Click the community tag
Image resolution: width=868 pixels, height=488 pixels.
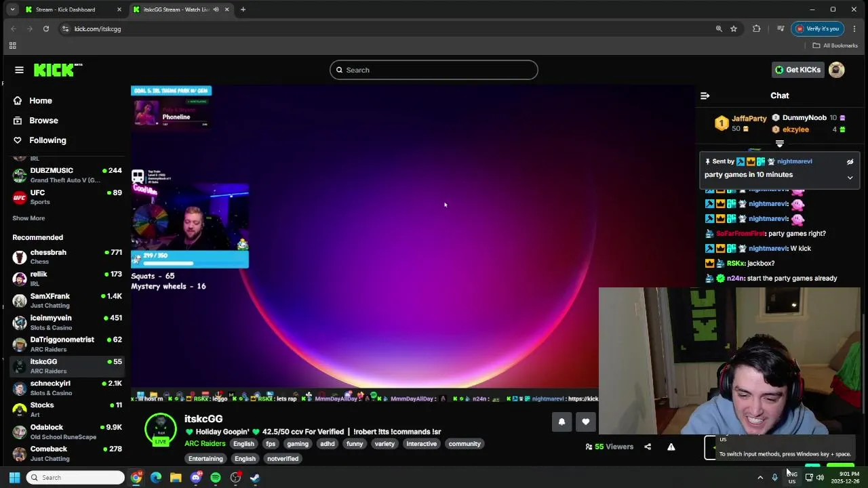pos(465,444)
